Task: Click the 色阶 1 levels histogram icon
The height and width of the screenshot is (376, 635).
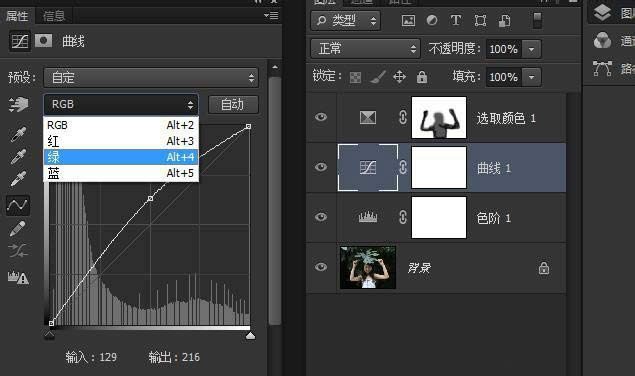Action: (x=368, y=218)
